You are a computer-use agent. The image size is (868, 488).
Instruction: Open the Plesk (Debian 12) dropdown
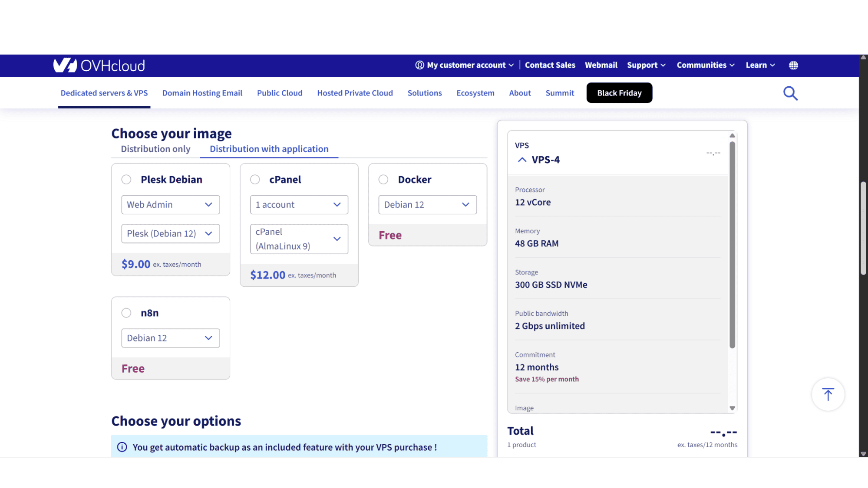pos(171,234)
